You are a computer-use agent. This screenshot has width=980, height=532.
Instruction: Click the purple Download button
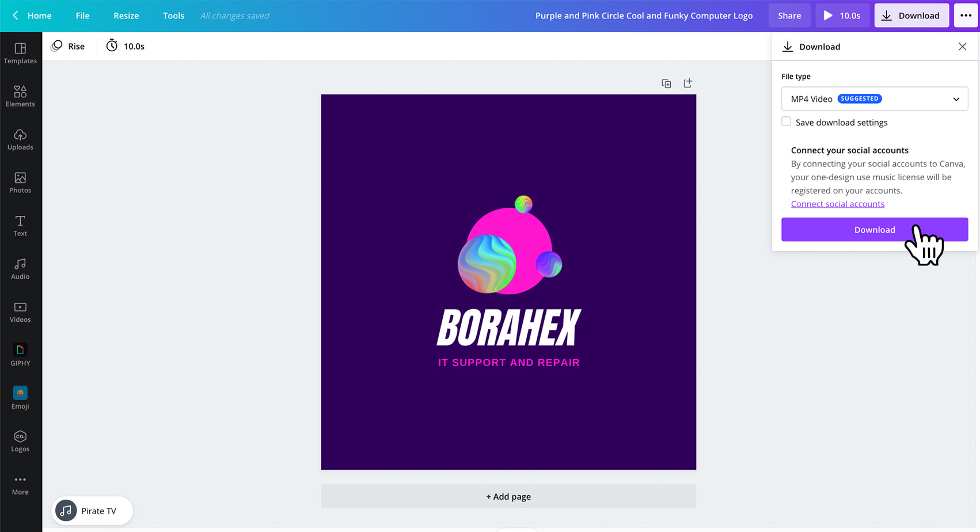coord(875,229)
